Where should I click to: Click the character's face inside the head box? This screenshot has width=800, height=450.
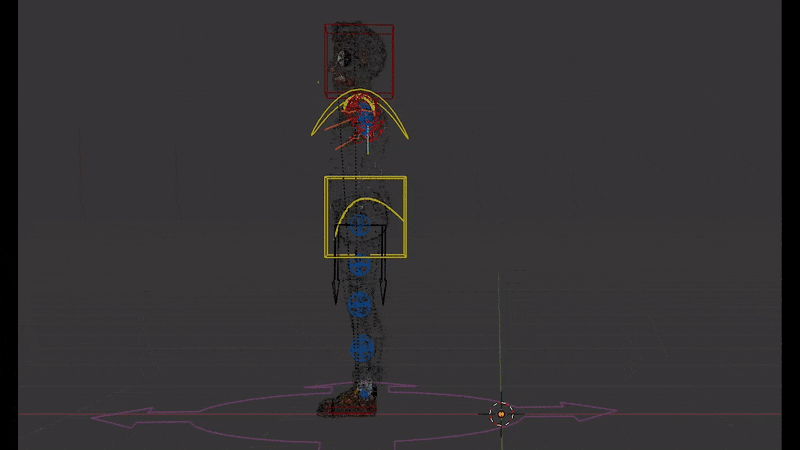pos(343,65)
